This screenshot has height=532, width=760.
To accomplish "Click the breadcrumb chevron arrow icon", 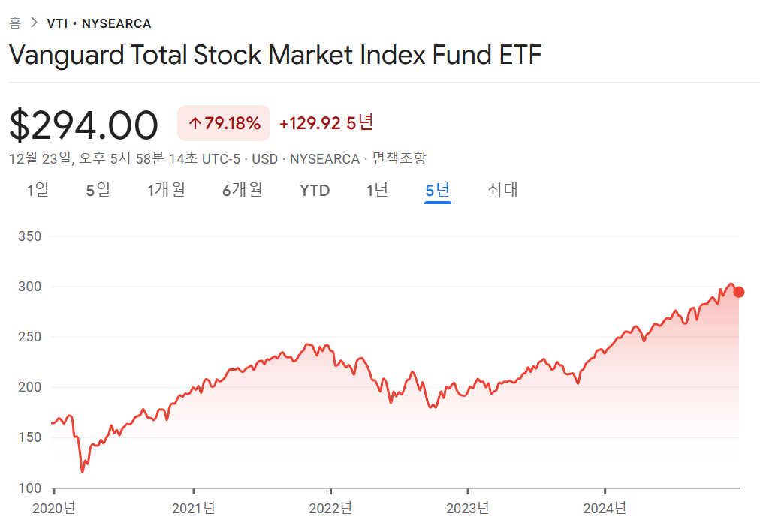I will click(34, 23).
